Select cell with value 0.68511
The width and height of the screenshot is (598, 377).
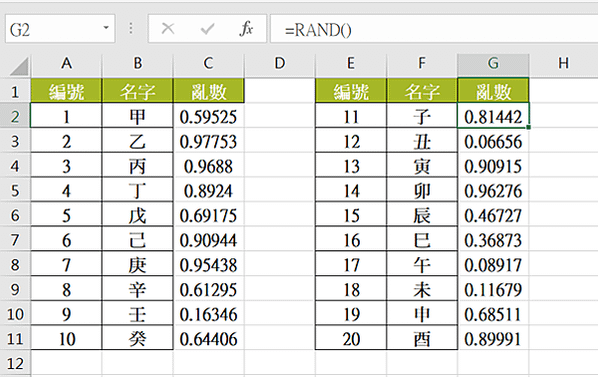point(493,314)
